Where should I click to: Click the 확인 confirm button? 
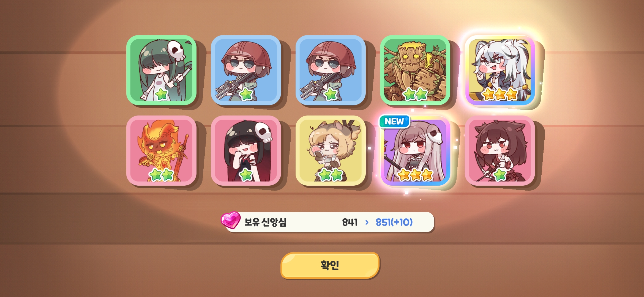(x=330, y=265)
